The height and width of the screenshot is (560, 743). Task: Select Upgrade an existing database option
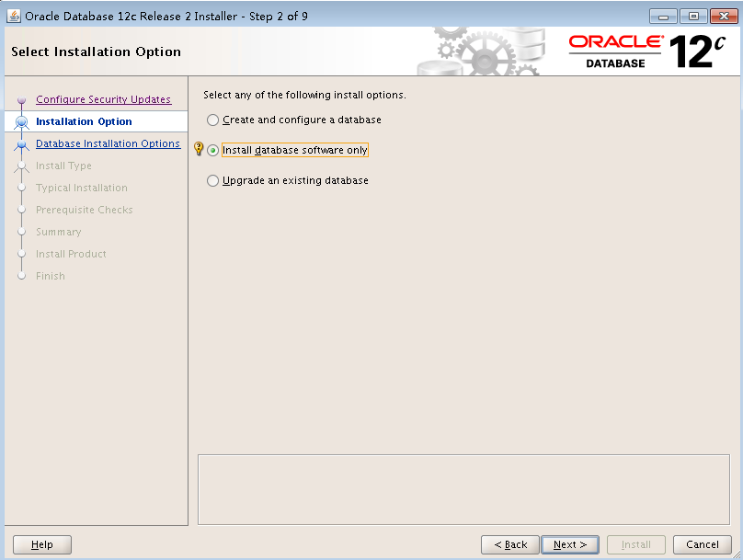tap(288, 180)
